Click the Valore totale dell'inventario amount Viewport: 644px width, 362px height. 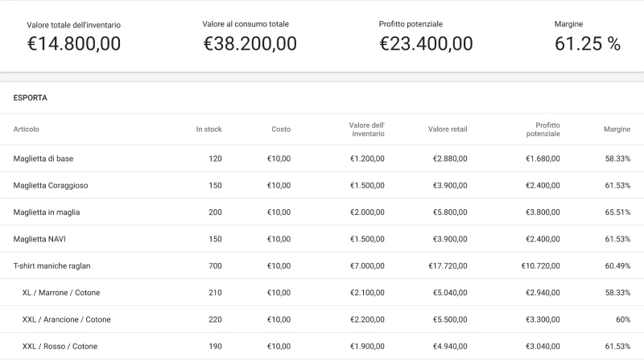[x=73, y=44]
